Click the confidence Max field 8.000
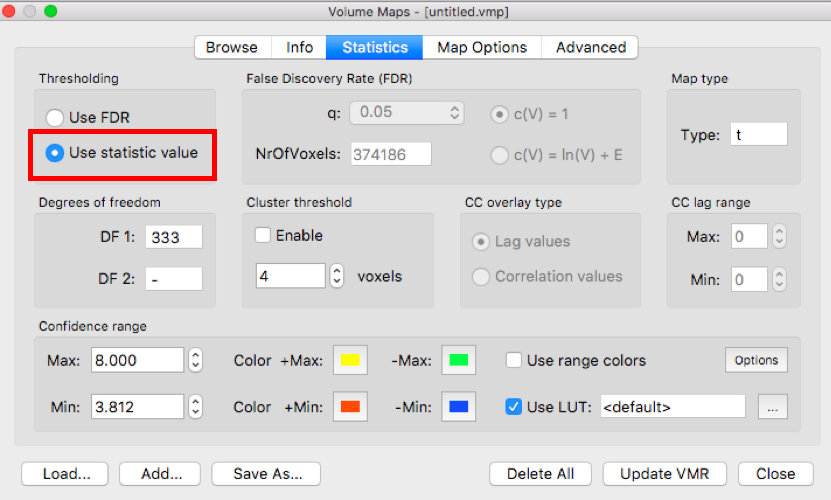The image size is (831, 500). coord(137,360)
